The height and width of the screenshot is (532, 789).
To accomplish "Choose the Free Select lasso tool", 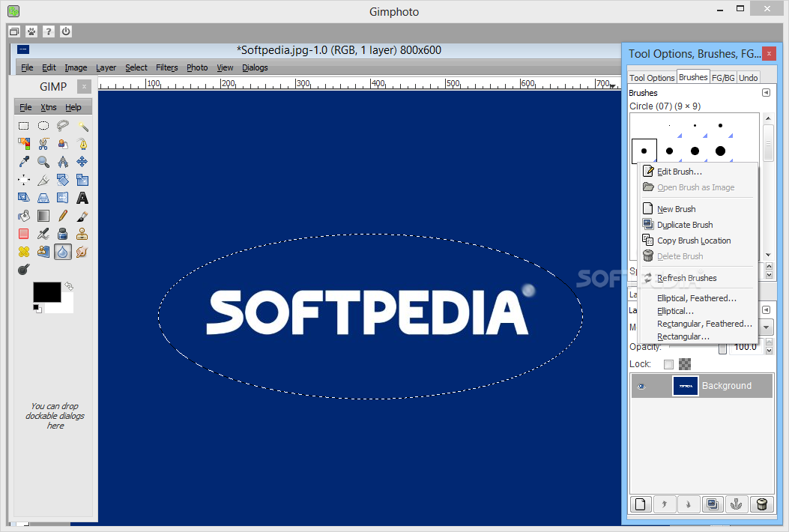I will [63, 126].
